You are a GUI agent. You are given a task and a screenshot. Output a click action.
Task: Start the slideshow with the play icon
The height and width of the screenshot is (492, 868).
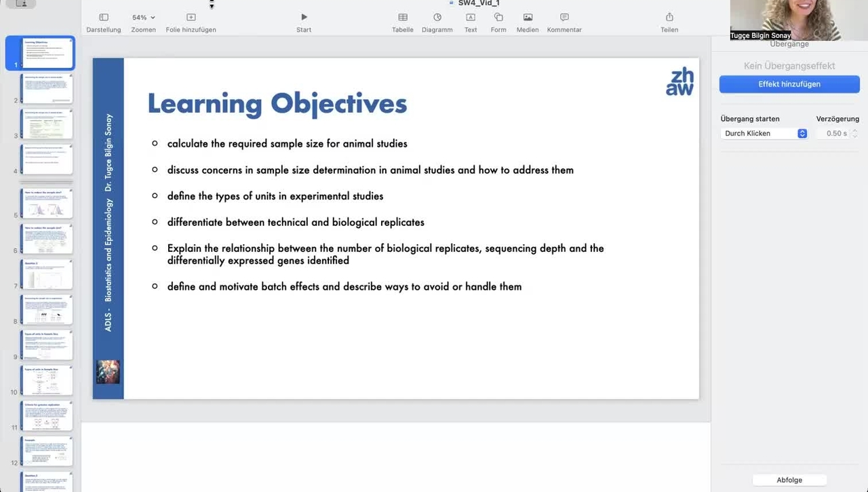(x=304, y=17)
